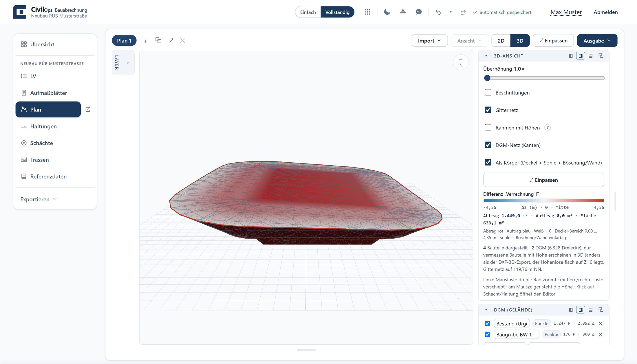Open help for Rahmen mit Höhen
This screenshot has width=637, height=364.
point(547,128)
